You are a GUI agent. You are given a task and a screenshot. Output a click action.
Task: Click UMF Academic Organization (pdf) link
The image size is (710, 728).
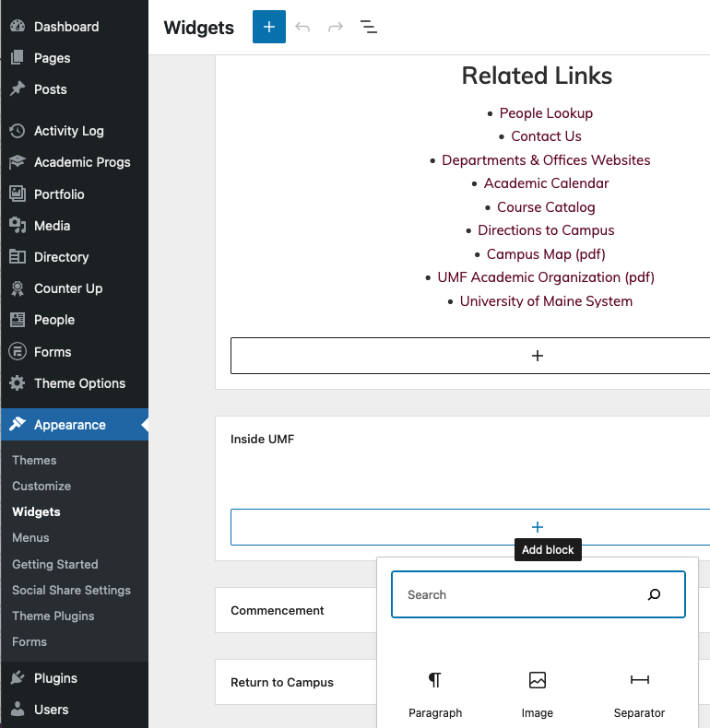tap(546, 277)
